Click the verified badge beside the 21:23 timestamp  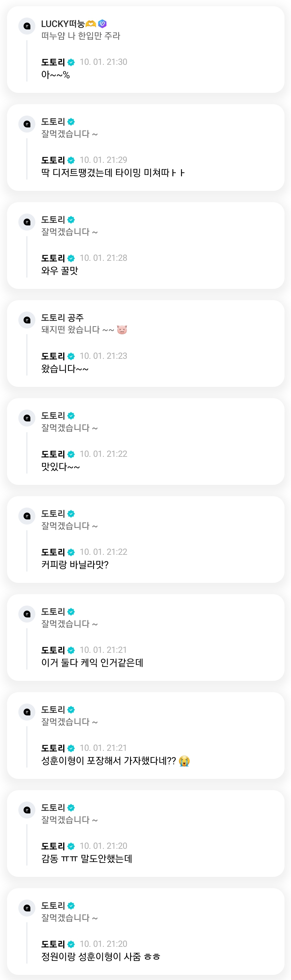click(71, 356)
